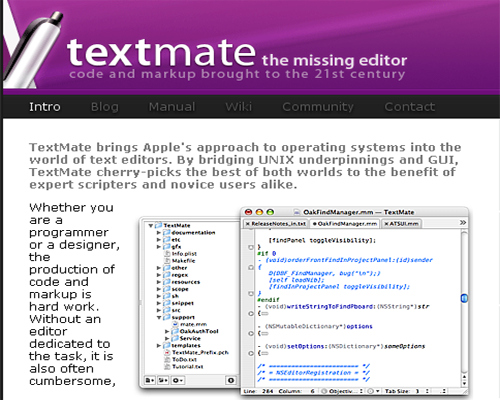Expand the scope folder disclosure triangle
Image resolution: width=500 pixels, height=400 pixels.
[159, 289]
